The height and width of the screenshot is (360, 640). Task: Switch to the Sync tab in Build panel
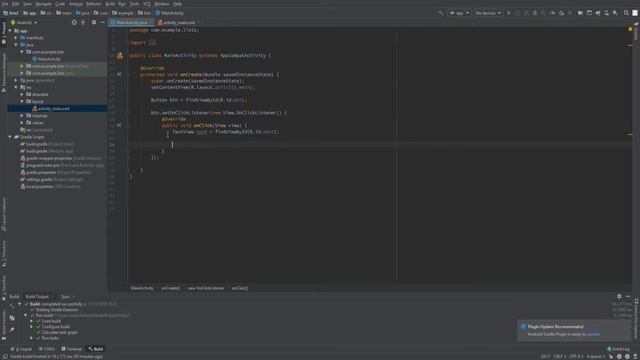point(65,297)
